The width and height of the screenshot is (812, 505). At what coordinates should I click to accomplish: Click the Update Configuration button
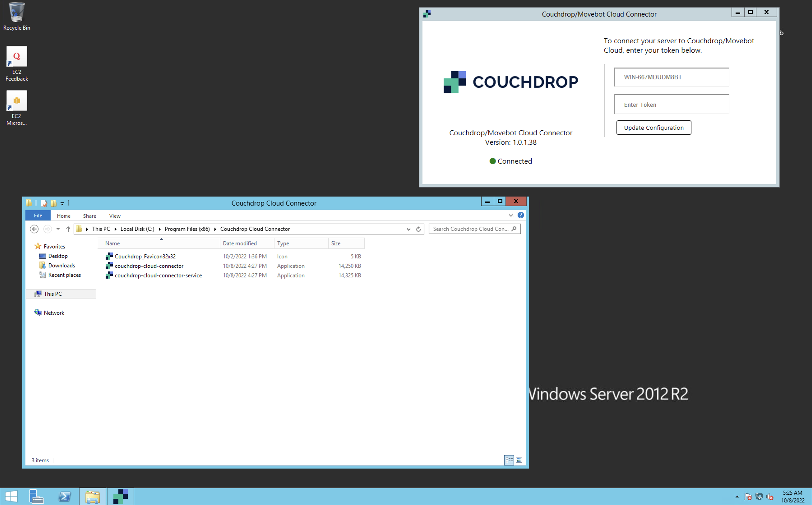pos(654,127)
